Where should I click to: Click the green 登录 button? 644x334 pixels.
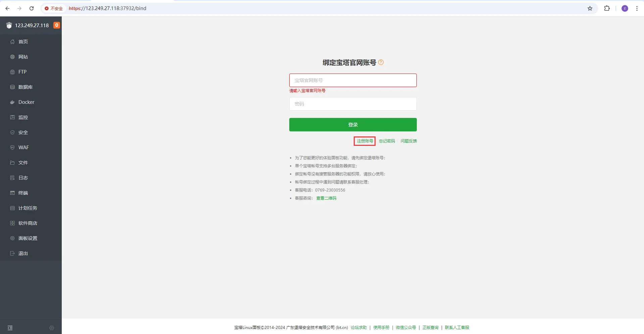point(353,125)
